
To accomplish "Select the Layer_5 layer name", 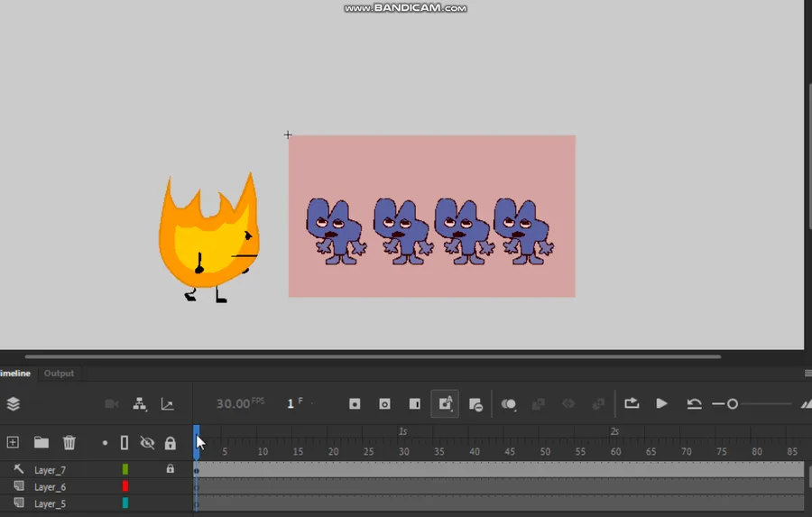I will coord(51,503).
